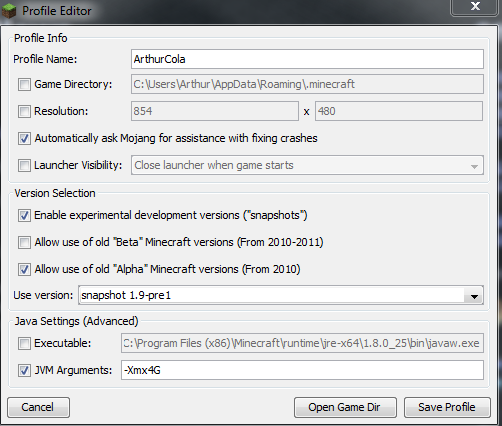Open Game Dir button

click(x=345, y=407)
